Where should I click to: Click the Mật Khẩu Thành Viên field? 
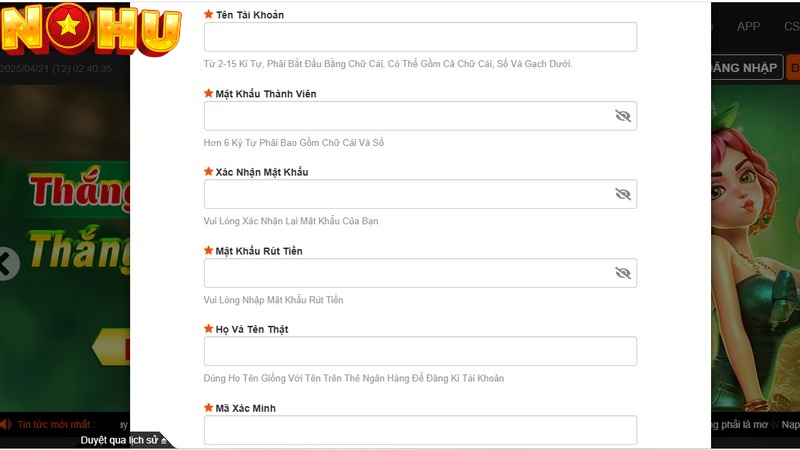(x=420, y=116)
